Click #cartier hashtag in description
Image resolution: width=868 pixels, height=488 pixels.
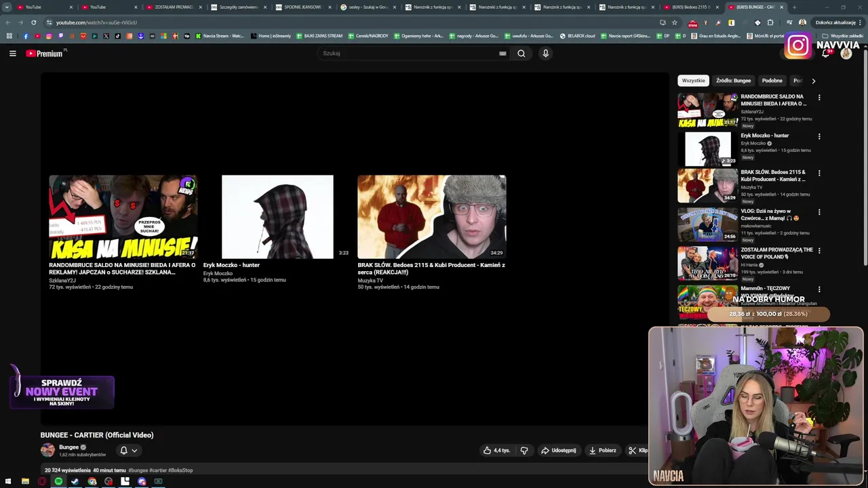[157, 470]
